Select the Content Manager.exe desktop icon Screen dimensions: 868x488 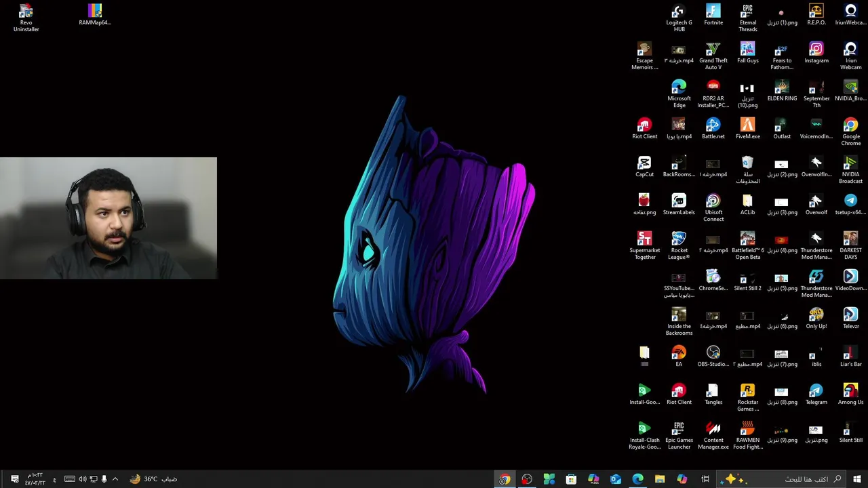click(713, 435)
